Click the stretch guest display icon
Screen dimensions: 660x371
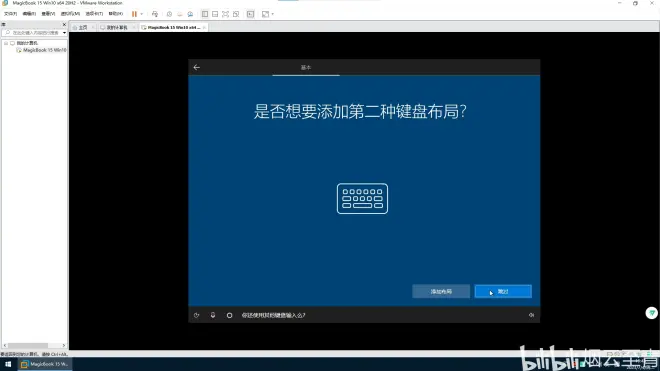(265, 14)
